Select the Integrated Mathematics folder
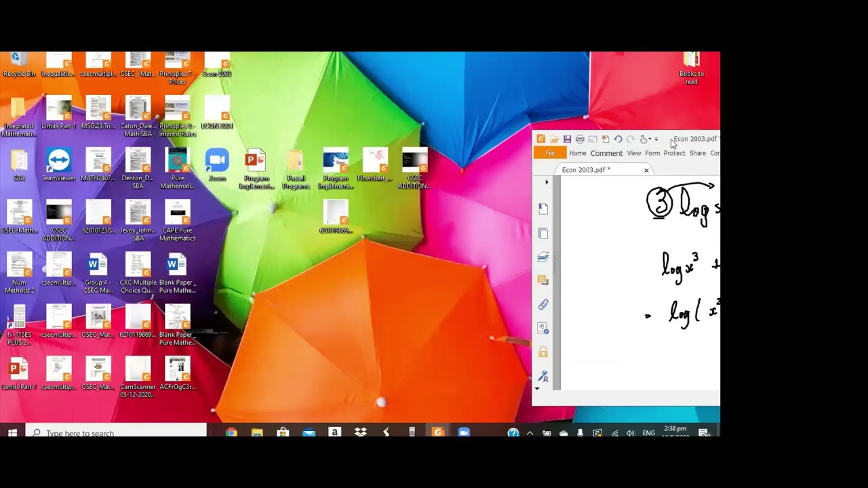The height and width of the screenshot is (488, 868). tap(19, 117)
